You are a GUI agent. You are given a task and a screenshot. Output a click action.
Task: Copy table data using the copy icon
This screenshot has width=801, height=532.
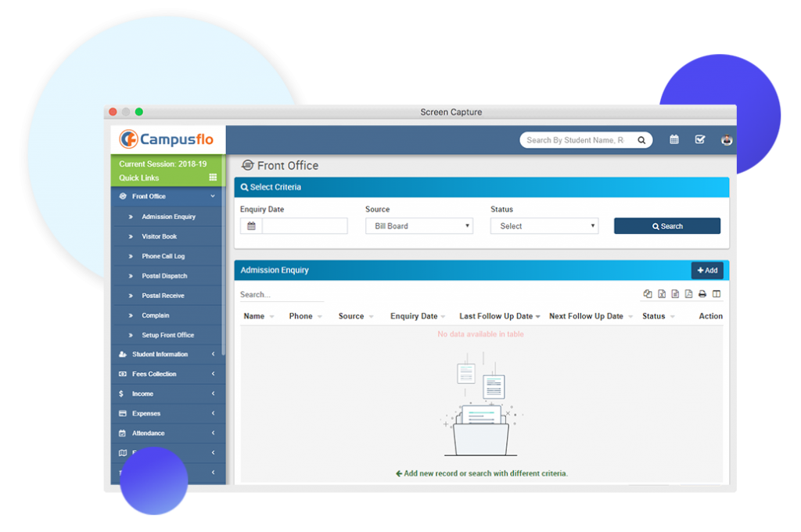[x=648, y=293]
